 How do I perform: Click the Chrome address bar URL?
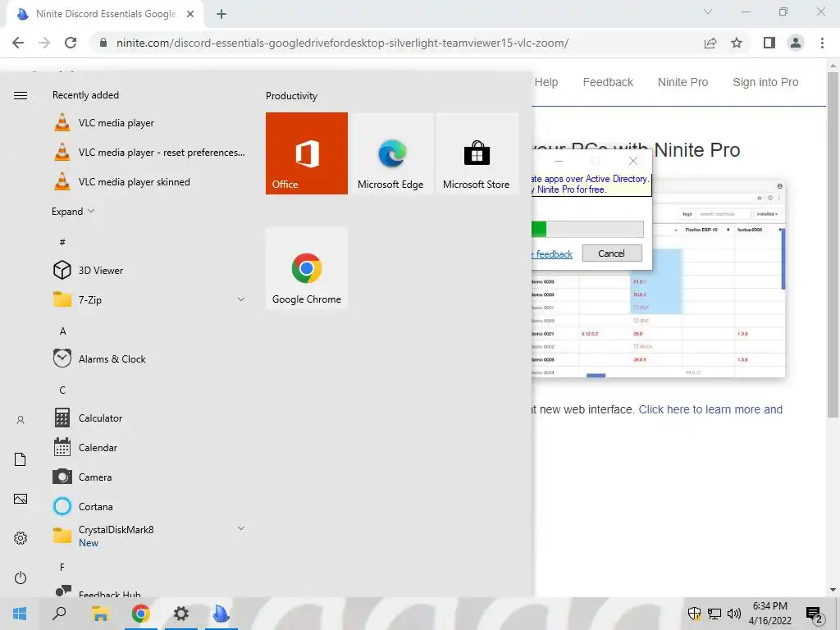342,43
